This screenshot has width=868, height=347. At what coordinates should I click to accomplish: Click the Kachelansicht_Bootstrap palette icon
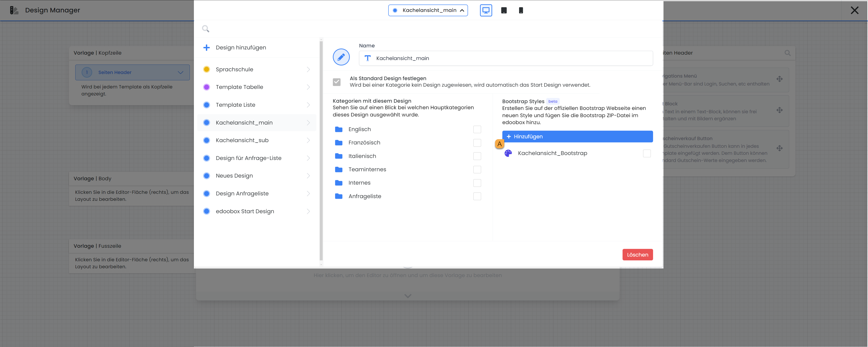tap(508, 153)
